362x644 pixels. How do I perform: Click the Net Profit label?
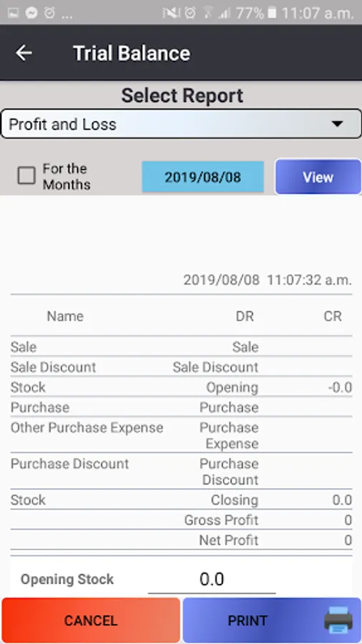[x=229, y=540]
